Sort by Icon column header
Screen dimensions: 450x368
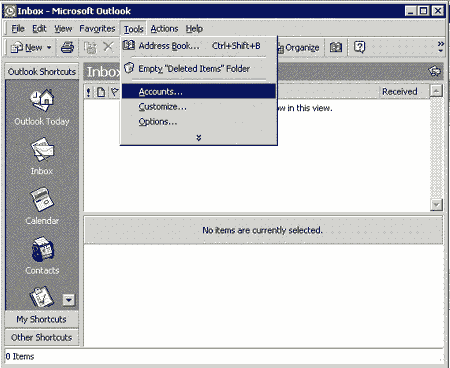(101, 92)
